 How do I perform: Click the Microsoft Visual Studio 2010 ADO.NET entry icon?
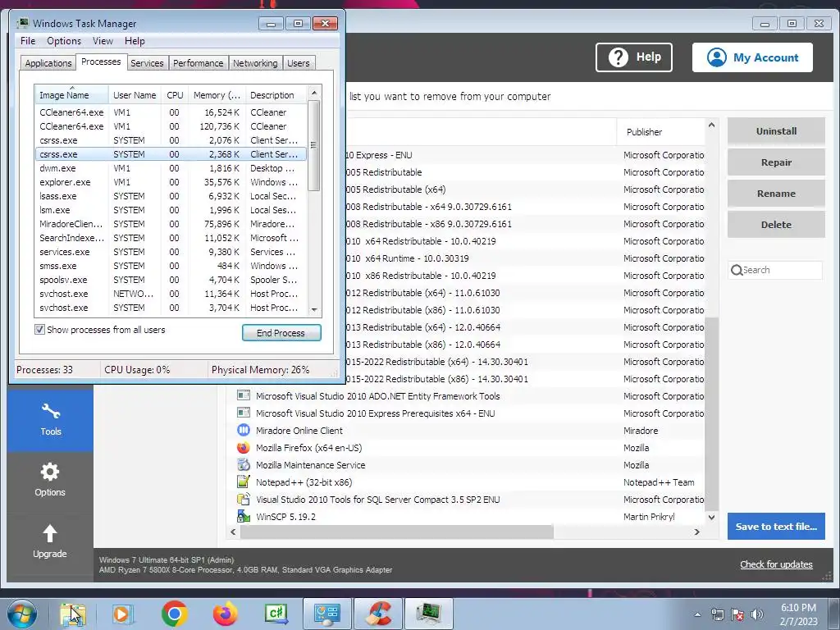click(244, 396)
